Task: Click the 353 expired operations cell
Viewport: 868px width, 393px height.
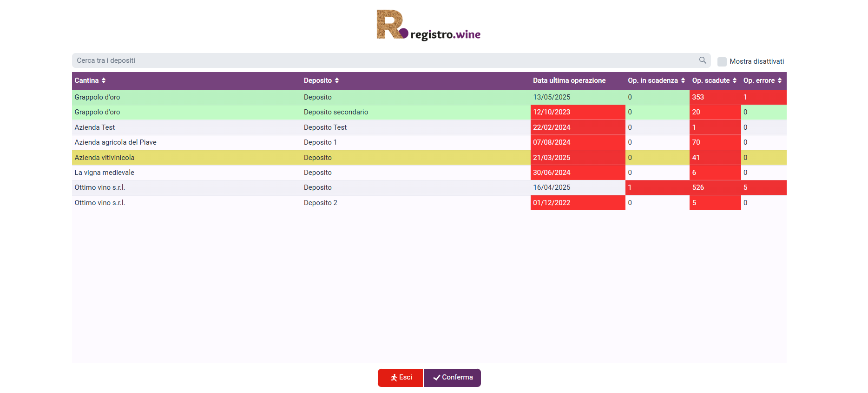Action: click(x=715, y=97)
